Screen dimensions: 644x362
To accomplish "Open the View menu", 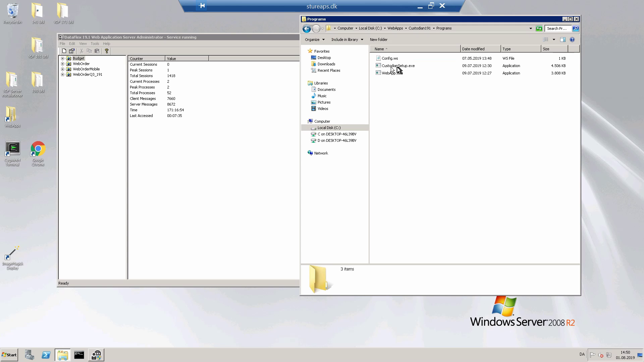I will click(83, 44).
